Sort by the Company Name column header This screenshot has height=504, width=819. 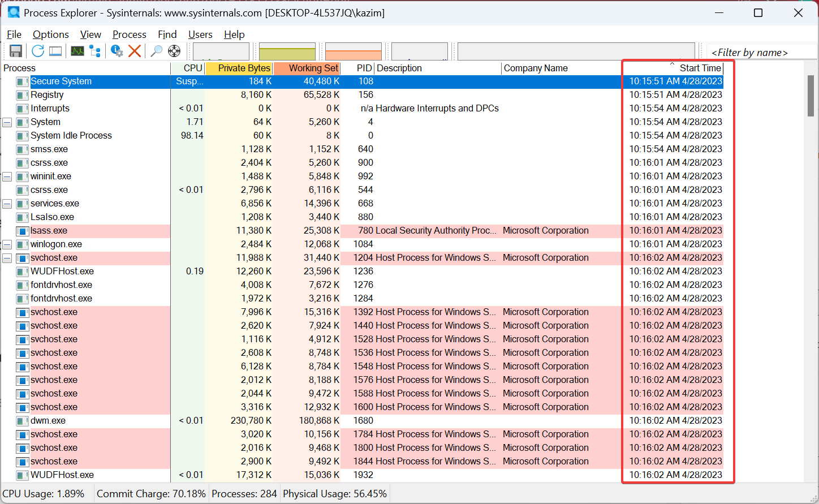(562, 68)
